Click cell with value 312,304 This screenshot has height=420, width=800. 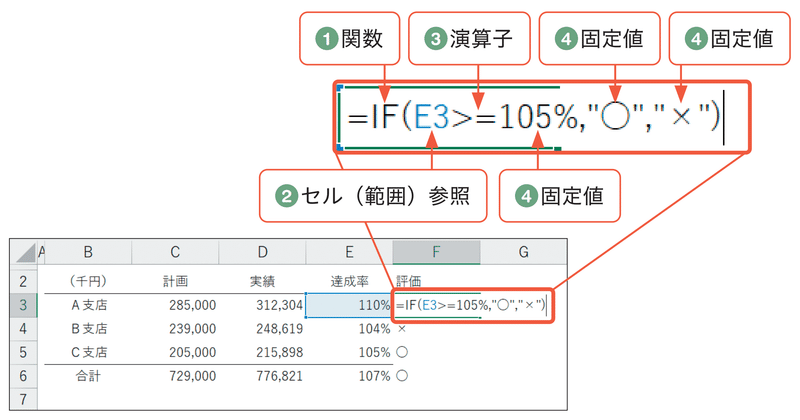[262, 305]
